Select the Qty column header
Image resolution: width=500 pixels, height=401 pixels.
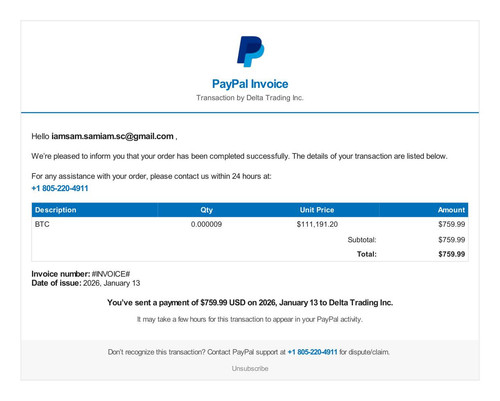pos(206,210)
